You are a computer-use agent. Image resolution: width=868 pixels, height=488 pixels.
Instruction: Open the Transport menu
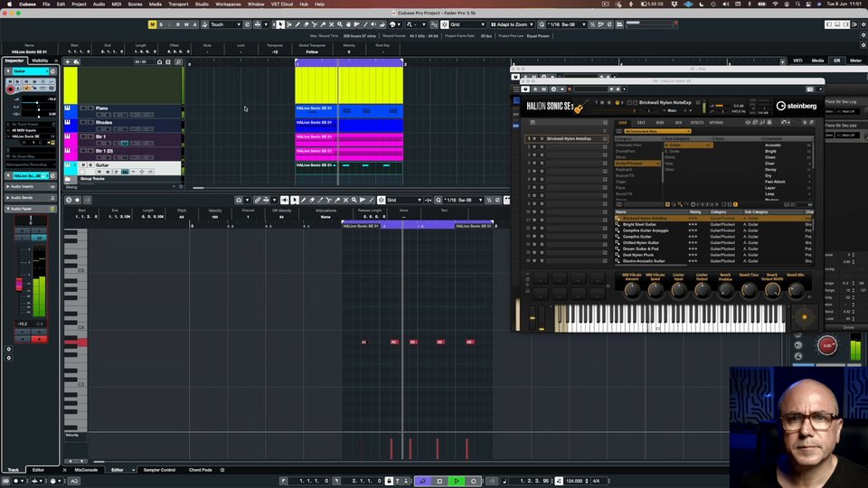coord(178,4)
